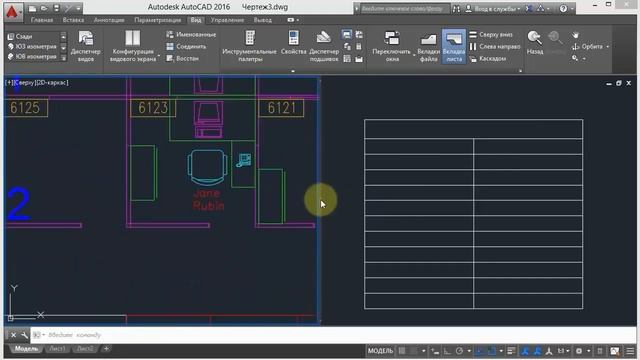Open the Аннотации ribbon tab
Viewport: 640px width, 360px height.
click(x=109, y=20)
